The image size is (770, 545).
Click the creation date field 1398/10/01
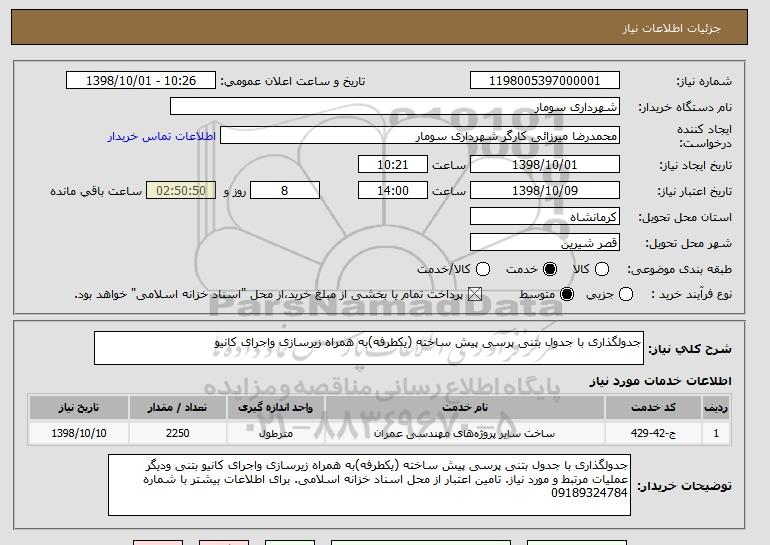[x=545, y=164]
